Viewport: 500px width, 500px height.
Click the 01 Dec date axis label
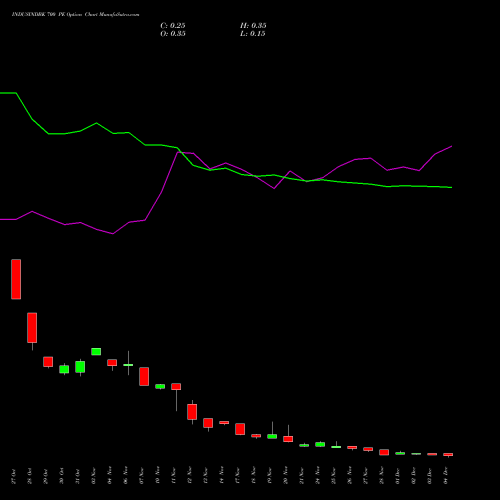pyautogui.click(x=397, y=476)
